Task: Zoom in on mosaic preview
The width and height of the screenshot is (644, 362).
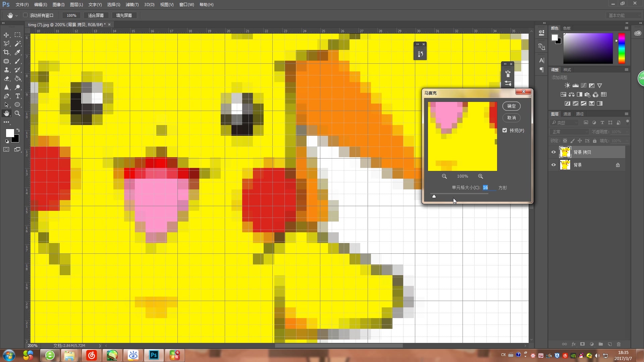Action: click(480, 176)
